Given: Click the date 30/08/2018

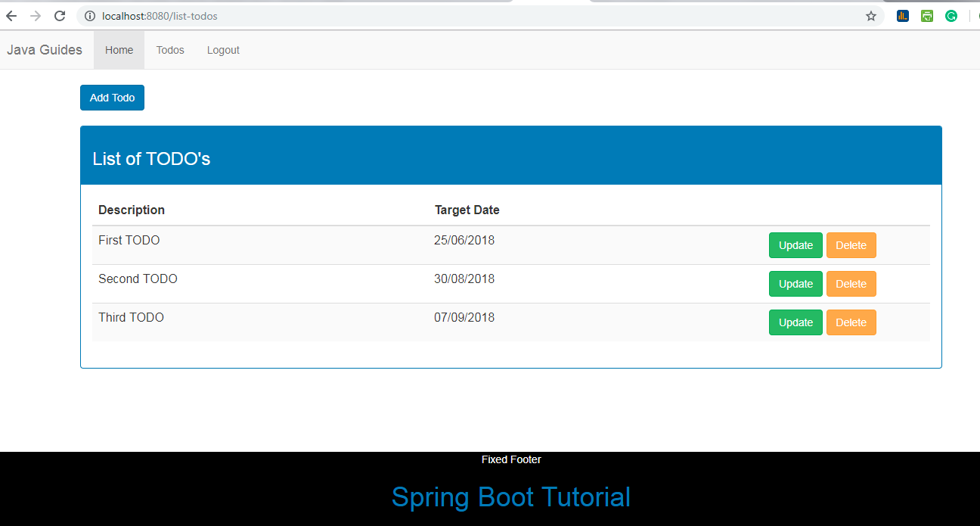Looking at the screenshot, I should (x=464, y=279).
